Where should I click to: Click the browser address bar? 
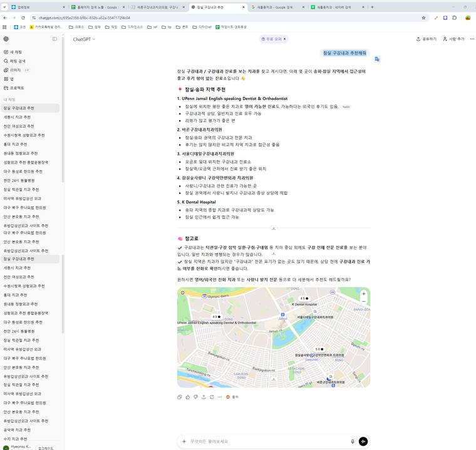[228, 18]
